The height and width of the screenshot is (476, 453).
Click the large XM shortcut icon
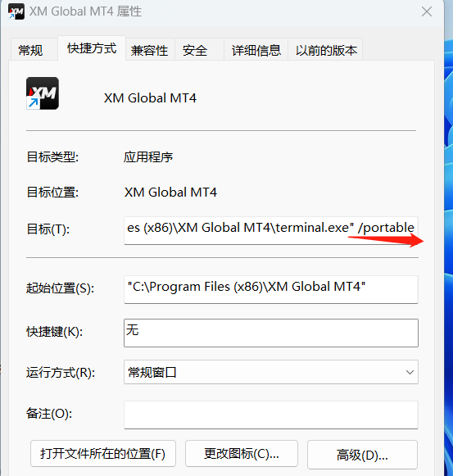tap(43, 93)
